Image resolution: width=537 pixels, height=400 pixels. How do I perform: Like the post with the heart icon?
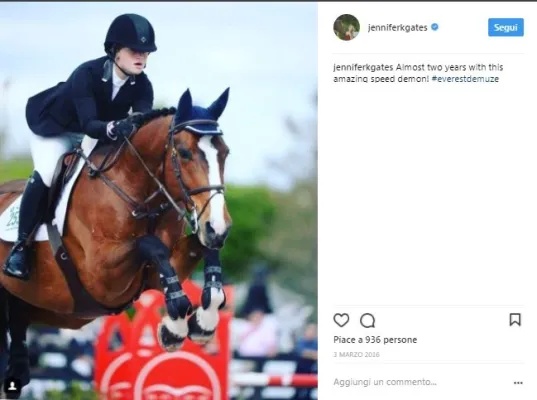click(x=341, y=320)
